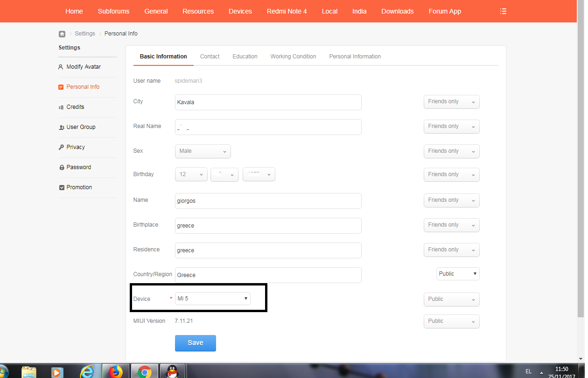Viewport: 588px width, 378px height.
Task: Launch Firefox from the taskbar
Action: click(x=115, y=371)
